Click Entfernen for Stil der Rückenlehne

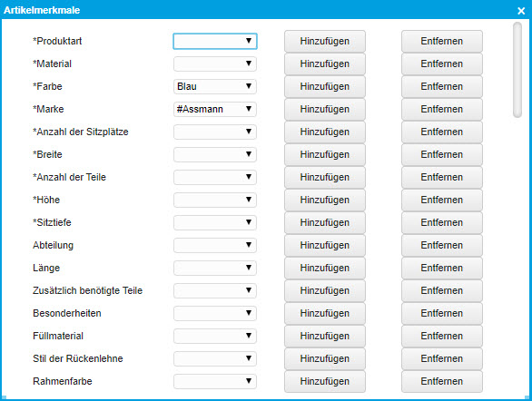[442, 358]
